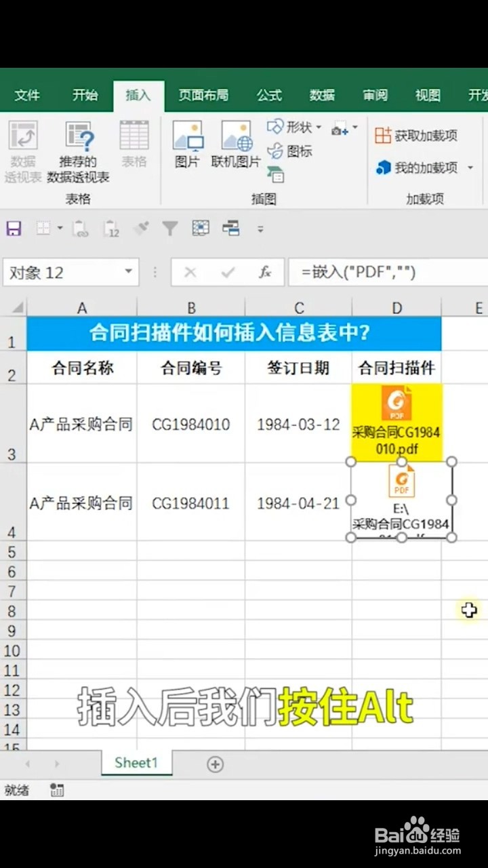Click cell CG1984011
The image size is (488, 868).
click(x=191, y=503)
